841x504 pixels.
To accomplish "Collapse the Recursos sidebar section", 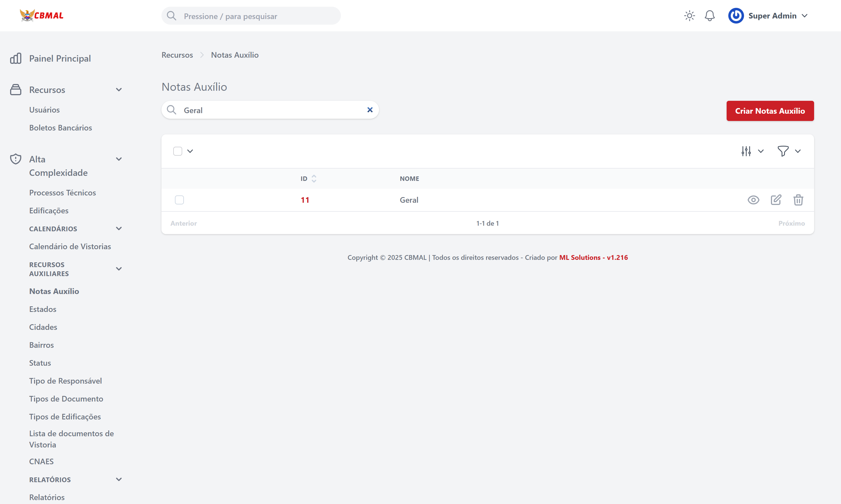I will click(119, 89).
